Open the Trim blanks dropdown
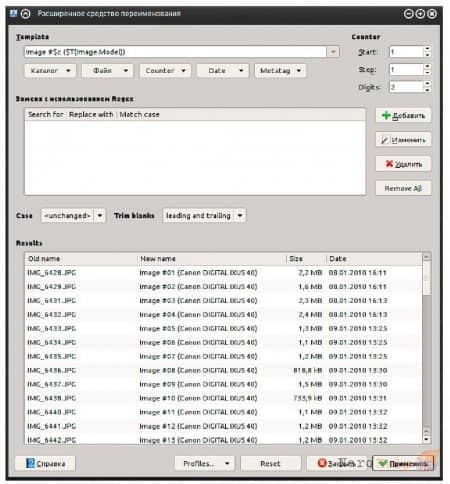The height and width of the screenshot is (484, 450). click(x=204, y=215)
